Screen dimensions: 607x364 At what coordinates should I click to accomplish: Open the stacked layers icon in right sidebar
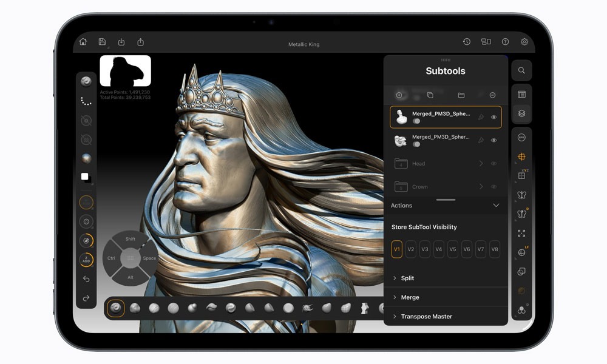coord(521,113)
